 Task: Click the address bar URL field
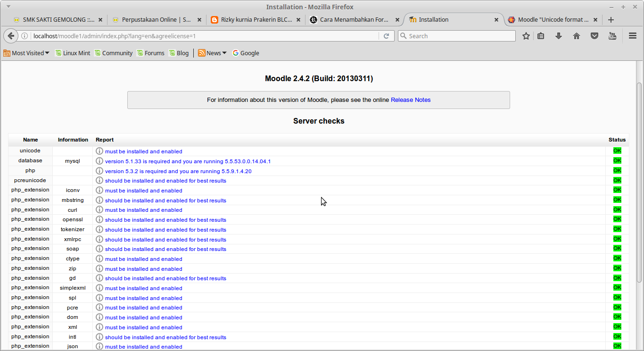pyautogui.click(x=205, y=36)
